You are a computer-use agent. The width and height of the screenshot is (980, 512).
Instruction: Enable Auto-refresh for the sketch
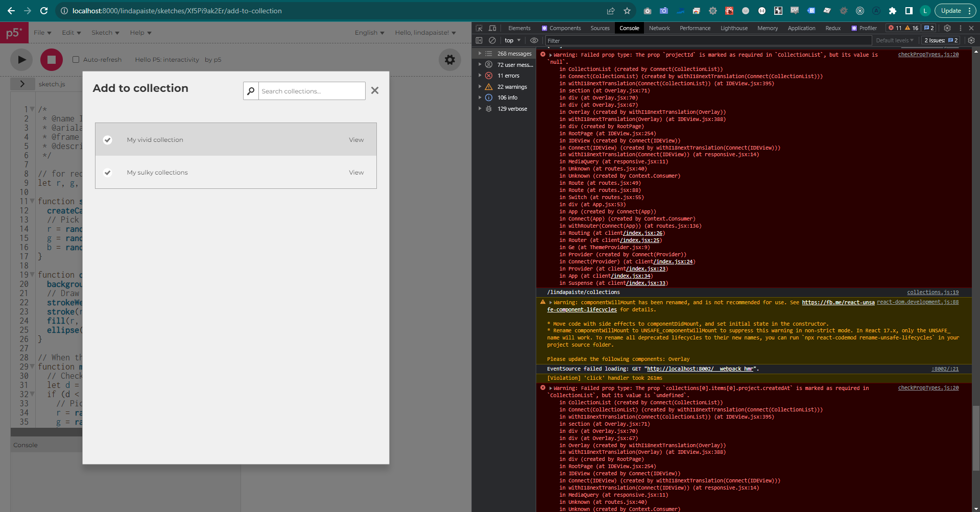coord(75,59)
